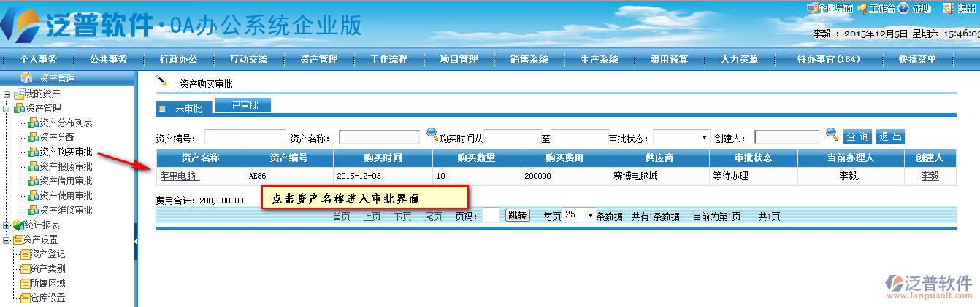Click the 创建人 input field

[786, 137]
